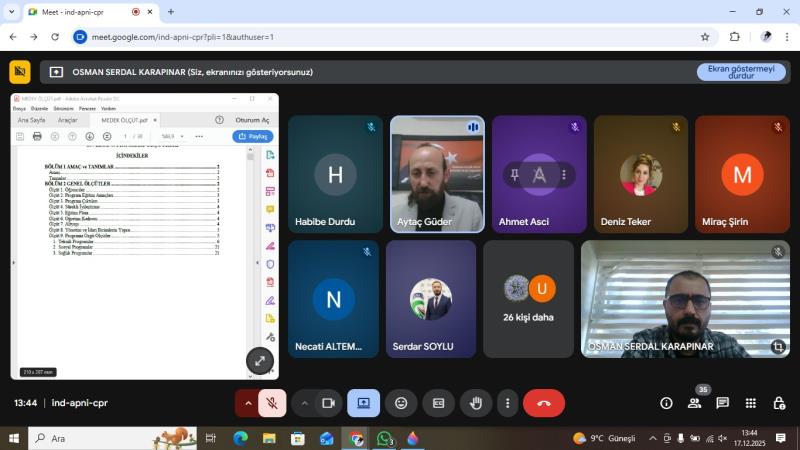Image resolution: width=800 pixels, height=450 pixels.
Task: Show the participants list
Action: pyautogui.click(x=694, y=403)
